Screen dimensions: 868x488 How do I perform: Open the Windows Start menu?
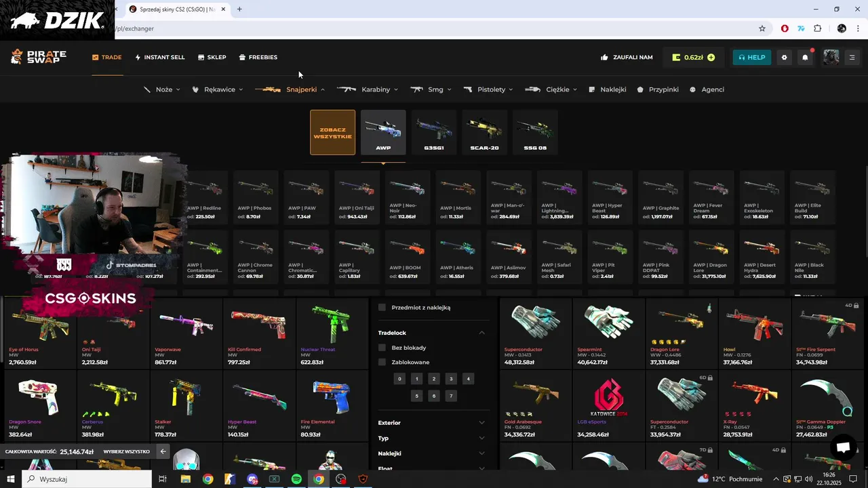(x=11, y=479)
